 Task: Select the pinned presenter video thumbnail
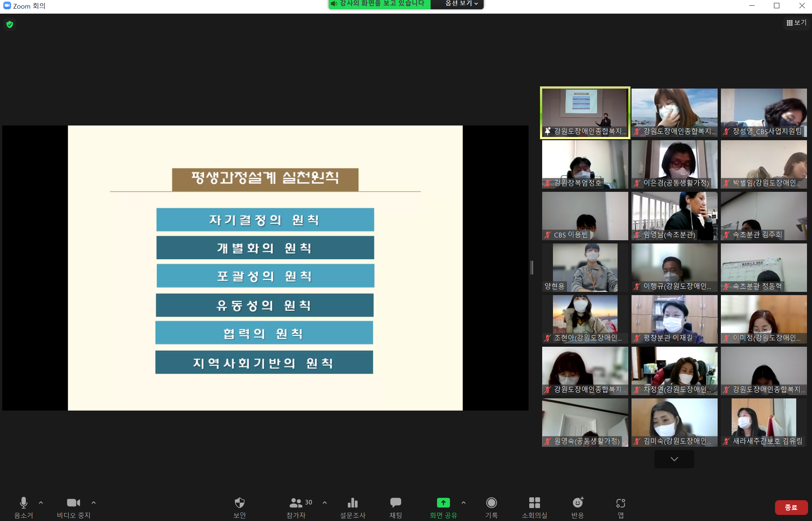click(585, 113)
